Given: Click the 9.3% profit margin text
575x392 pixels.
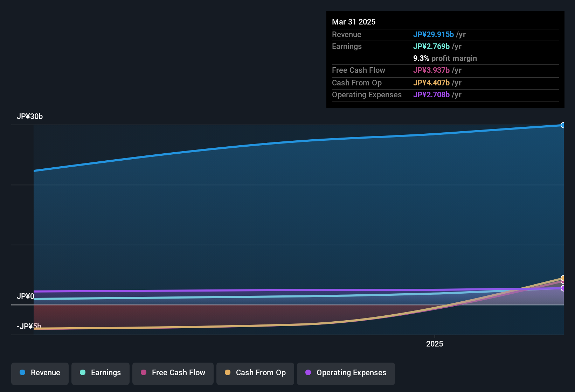Looking at the screenshot, I should [445, 58].
